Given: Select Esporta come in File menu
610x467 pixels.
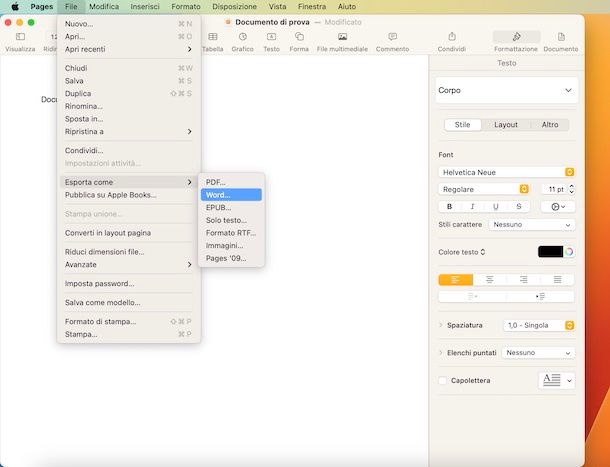Looking at the screenshot, I should 128,182.
